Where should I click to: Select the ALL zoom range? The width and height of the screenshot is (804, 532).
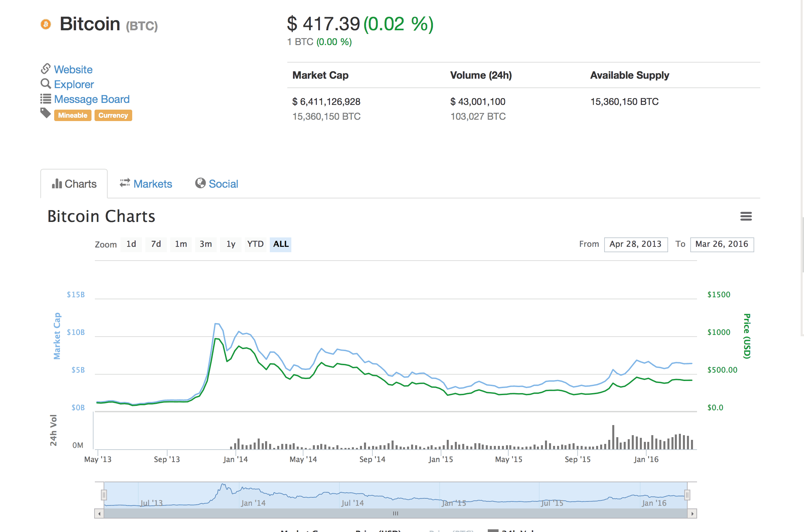[x=281, y=244]
